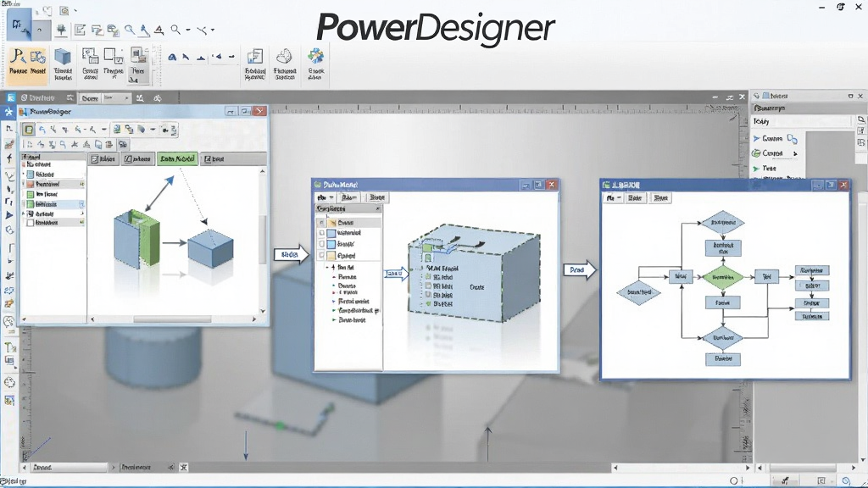The width and height of the screenshot is (868, 488).
Task: Select the bottom rectangle node in the flowchart
Action: (723, 358)
